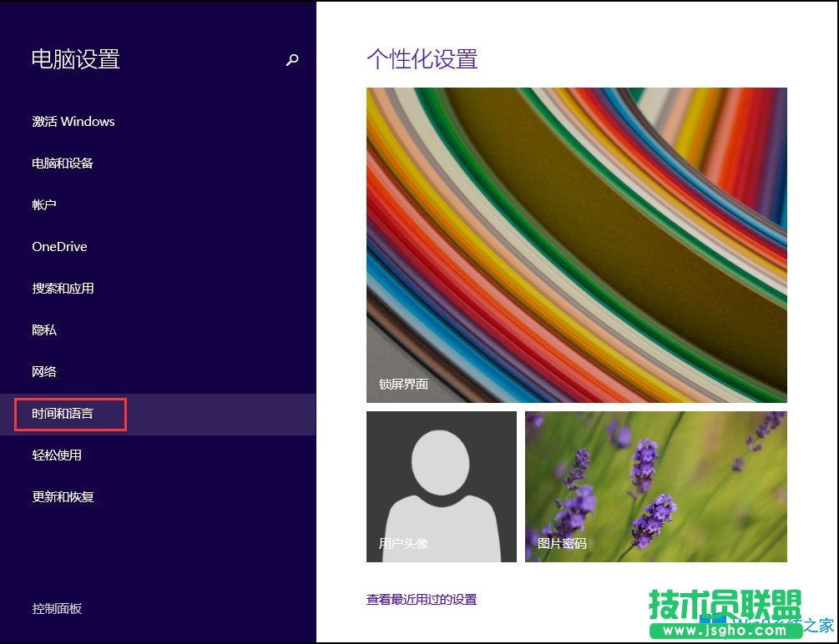Click the 电脑设置 heading

[x=75, y=59]
